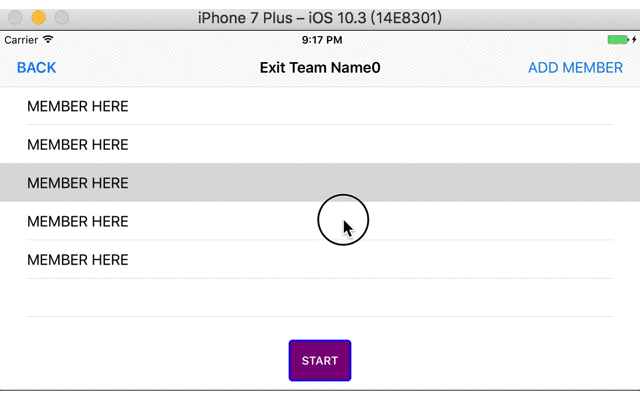Tap the Exit Team Name0 title
The width and height of the screenshot is (640, 400).
point(320,68)
